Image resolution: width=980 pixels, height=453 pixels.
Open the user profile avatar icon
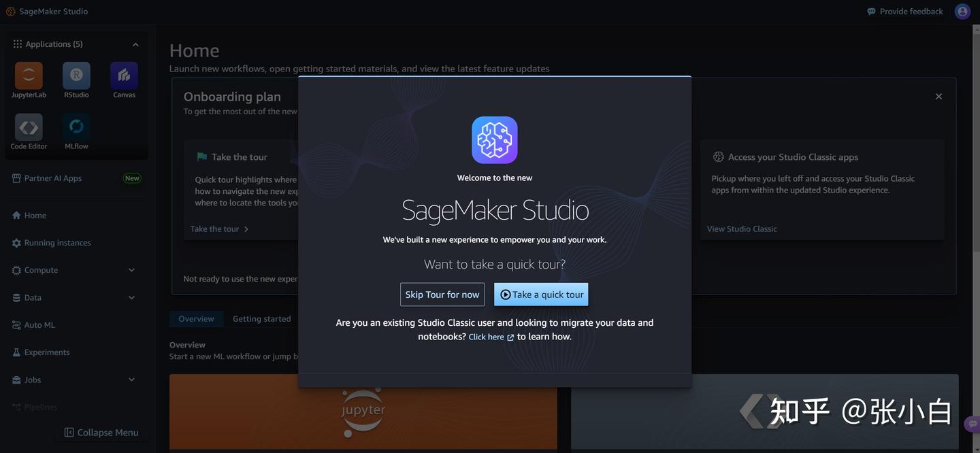point(962,11)
